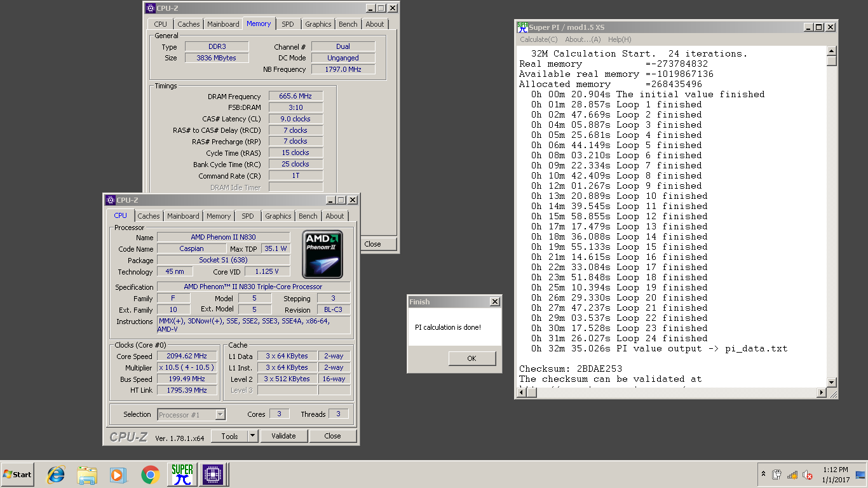Open About tab in front CPU-Z

(335, 216)
